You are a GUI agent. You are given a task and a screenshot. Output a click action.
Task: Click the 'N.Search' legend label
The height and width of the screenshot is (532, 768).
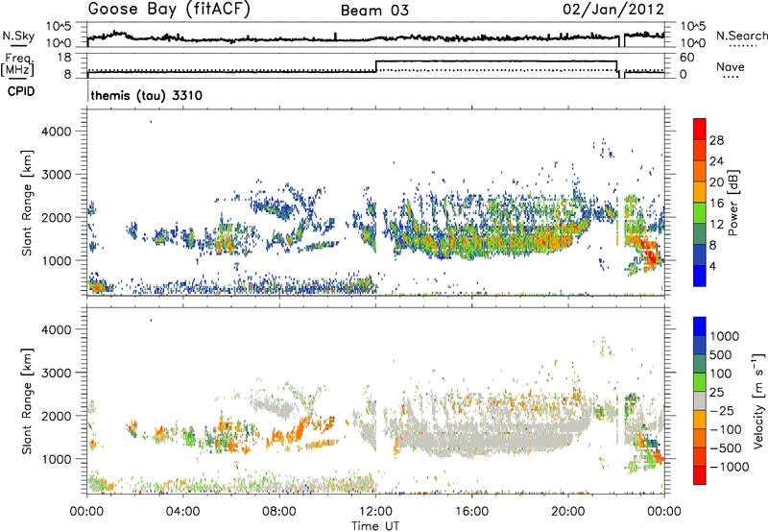coord(741,36)
